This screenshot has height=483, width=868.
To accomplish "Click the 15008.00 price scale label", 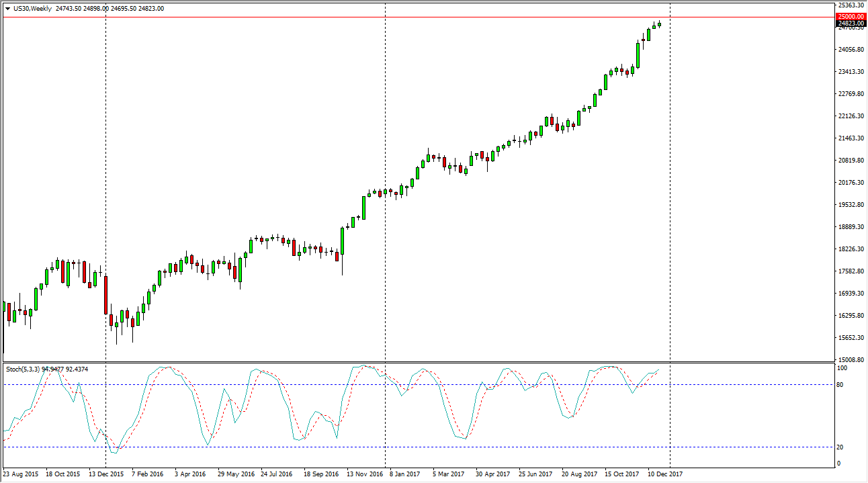I will [850, 360].
